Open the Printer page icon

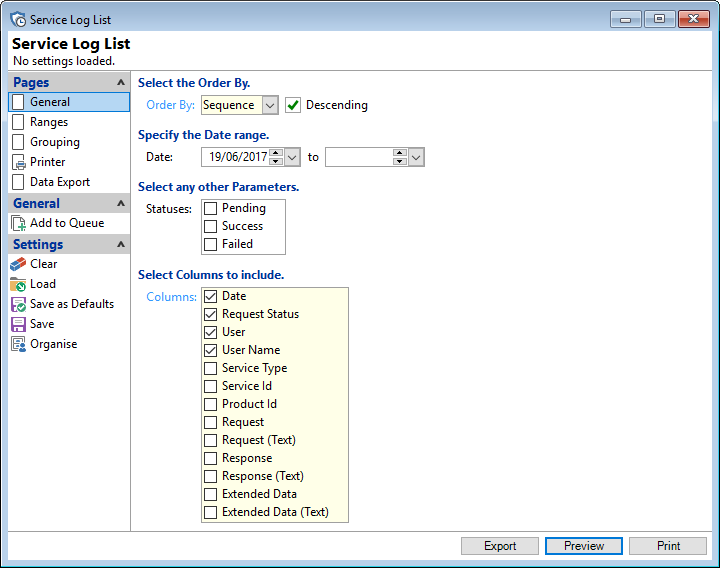click(x=18, y=162)
